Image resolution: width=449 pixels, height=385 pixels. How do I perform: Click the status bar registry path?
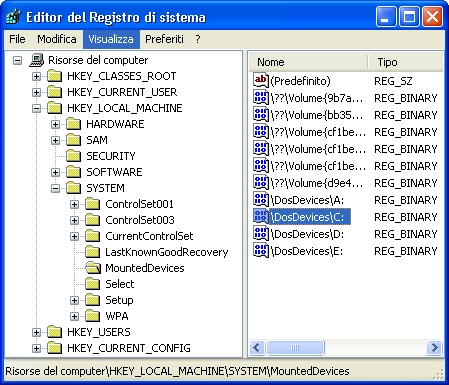pos(177,371)
